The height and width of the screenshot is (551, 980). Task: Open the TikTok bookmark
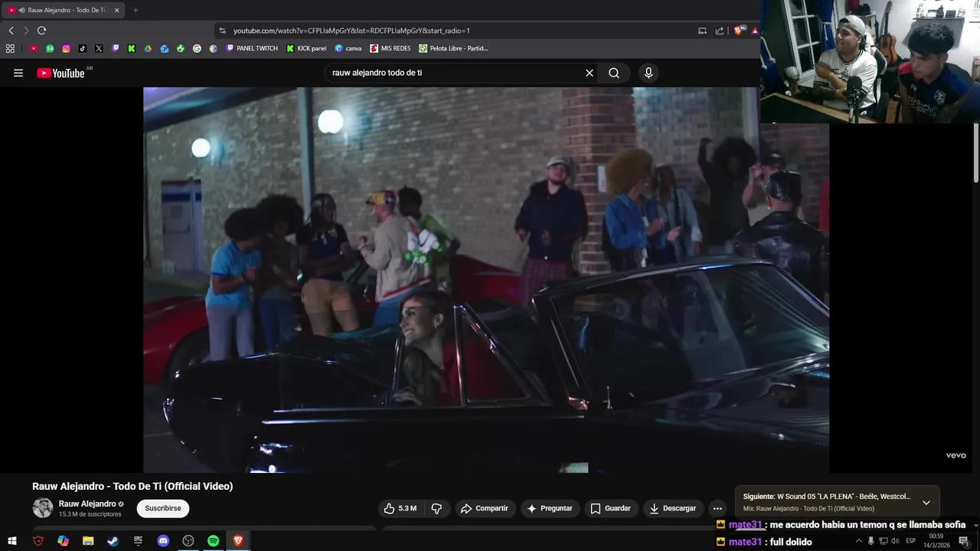83,48
